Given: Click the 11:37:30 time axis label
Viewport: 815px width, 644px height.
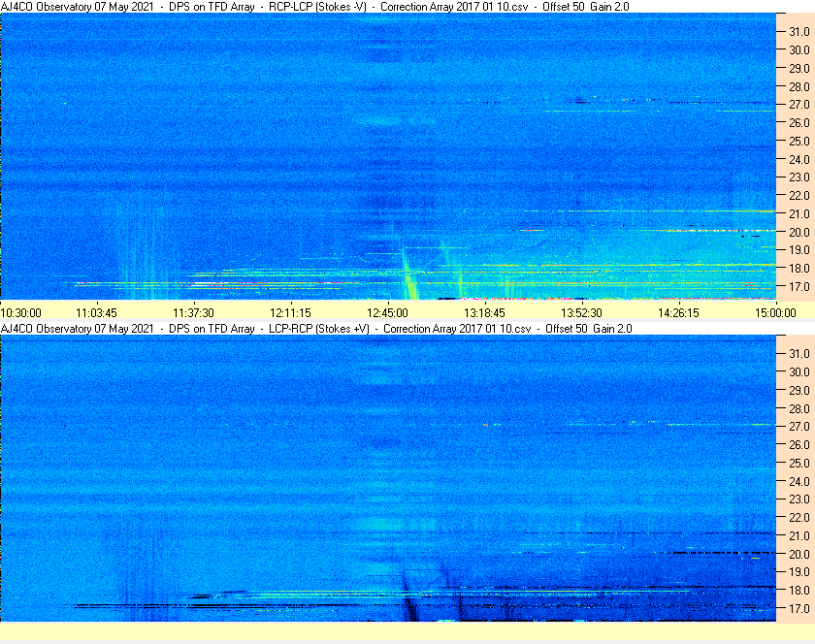Looking at the screenshot, I should [x=193, y=313].
